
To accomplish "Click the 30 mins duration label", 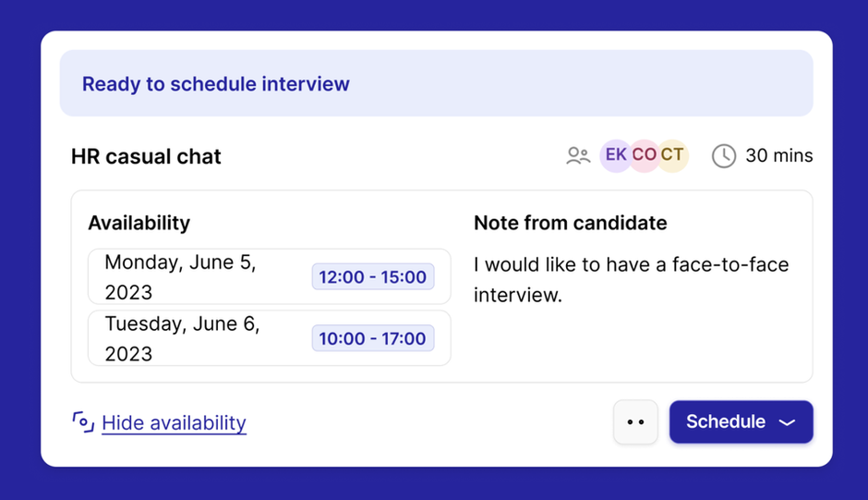I will (778, 156).
